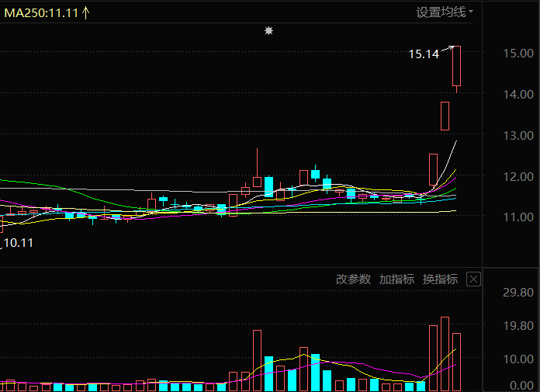Click the up arrow next to MA250 value
This screenshot has width=540, height=392.
[x=86, y=12]
